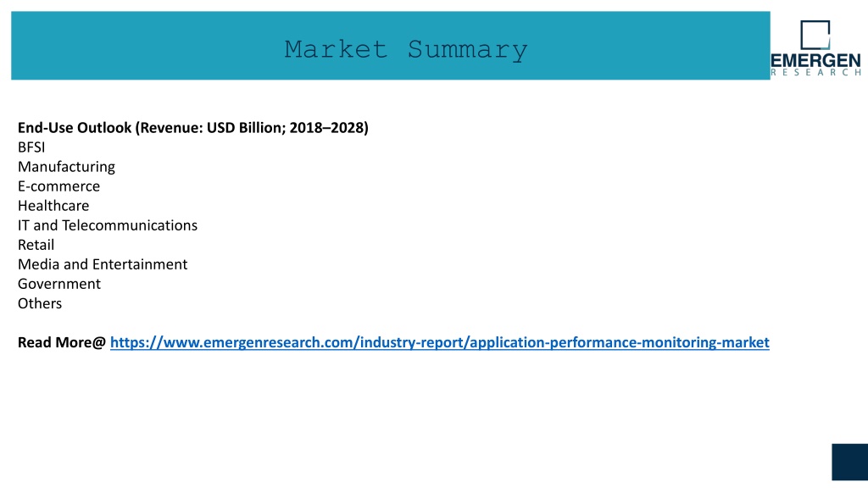Click the Emergen Research logo
This screenshot has height=488, width=868.
[x=815, y=48]
